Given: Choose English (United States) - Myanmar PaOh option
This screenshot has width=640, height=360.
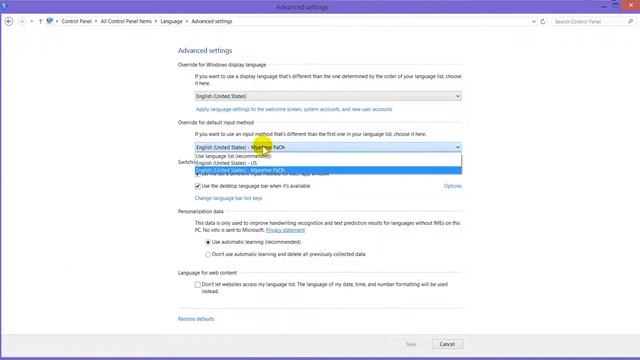Looking at the screenshot, I should [328, 170].
